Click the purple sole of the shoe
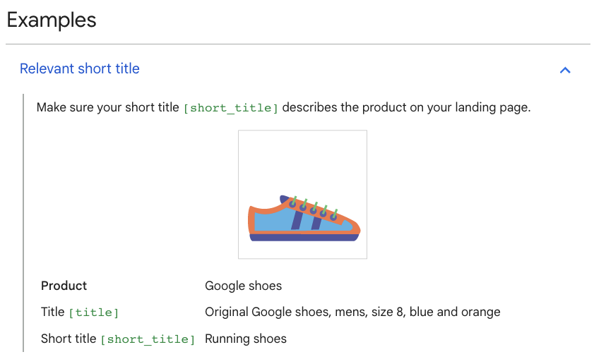 tap(304, 238)
